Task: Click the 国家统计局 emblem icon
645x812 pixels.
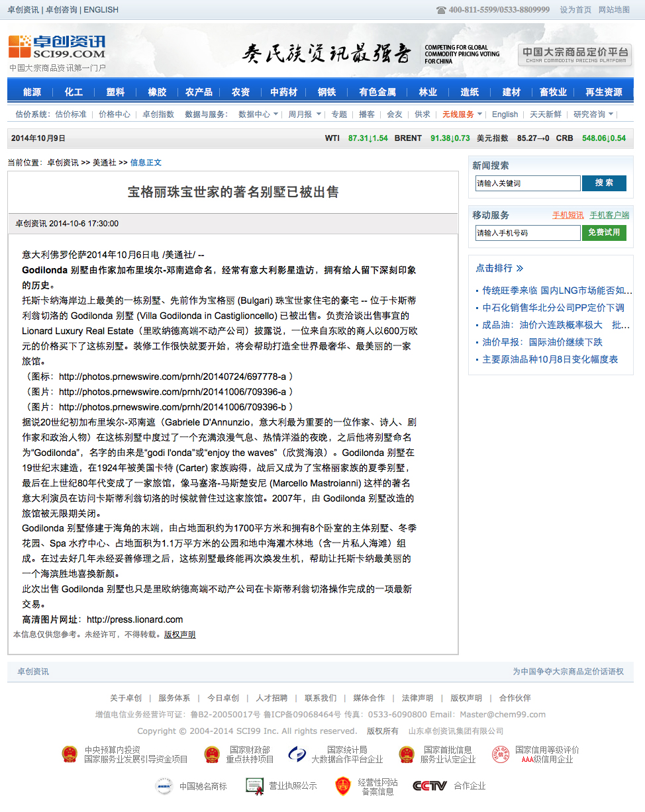Action: [297, 754]
